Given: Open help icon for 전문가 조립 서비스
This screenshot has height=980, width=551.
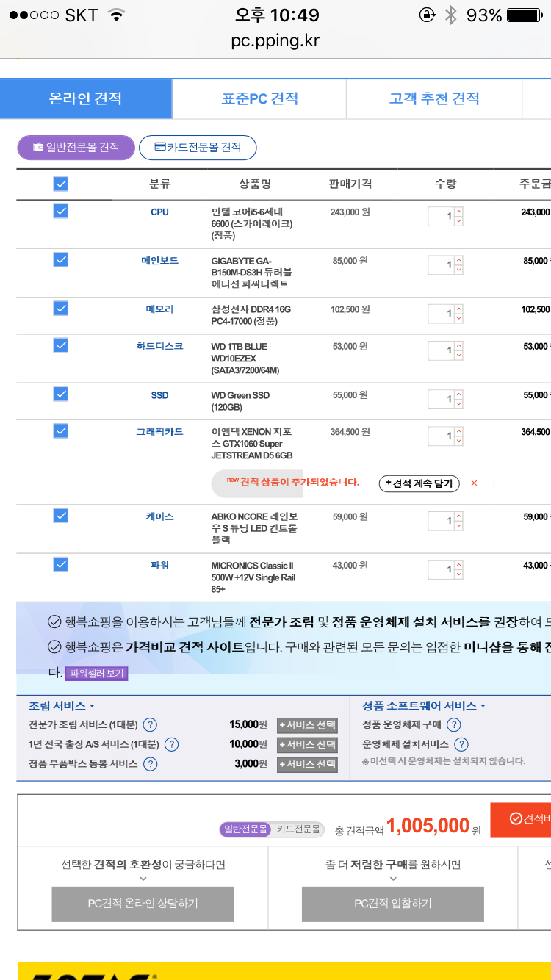Looking at the screenshot, I should tap(150, 725).
